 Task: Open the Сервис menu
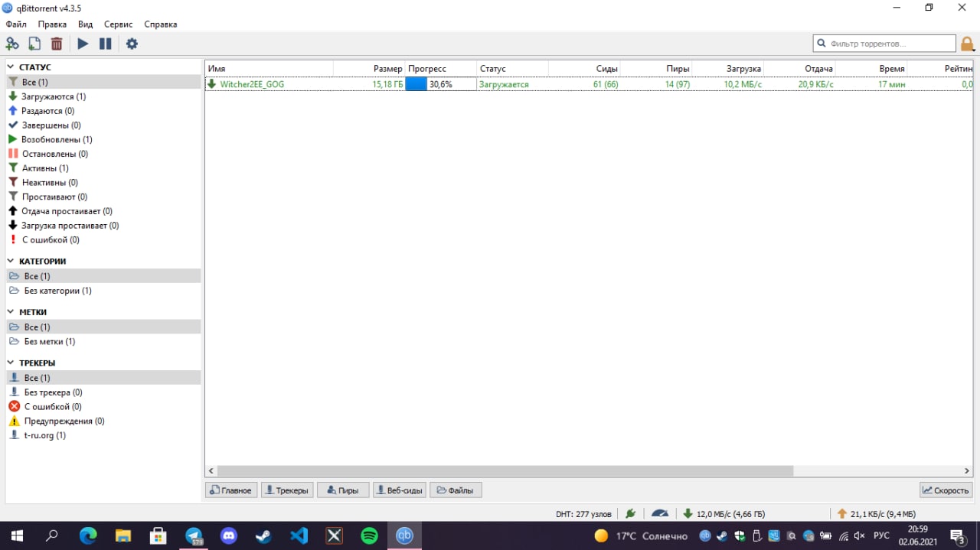(118, 24)
